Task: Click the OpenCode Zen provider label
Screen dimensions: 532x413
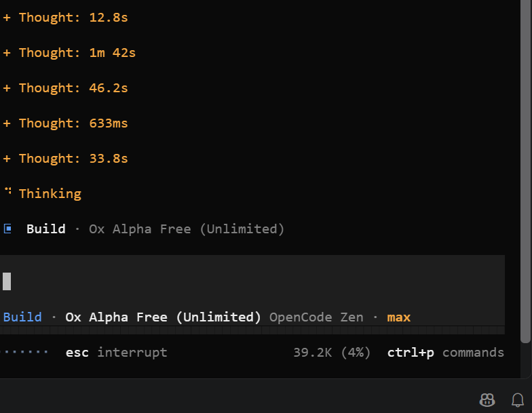Action: point(316,317)
